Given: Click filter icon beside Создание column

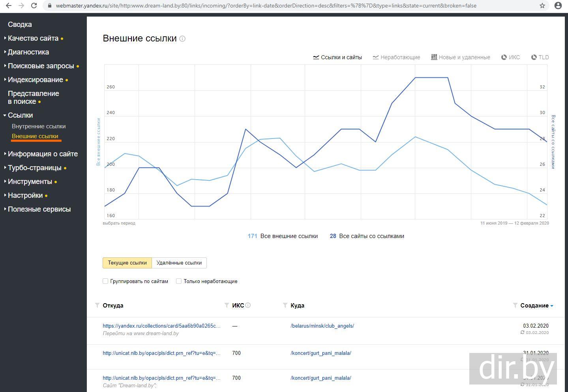Looking at the screenshot, I should pyautogui.click(x=515, y=305).
